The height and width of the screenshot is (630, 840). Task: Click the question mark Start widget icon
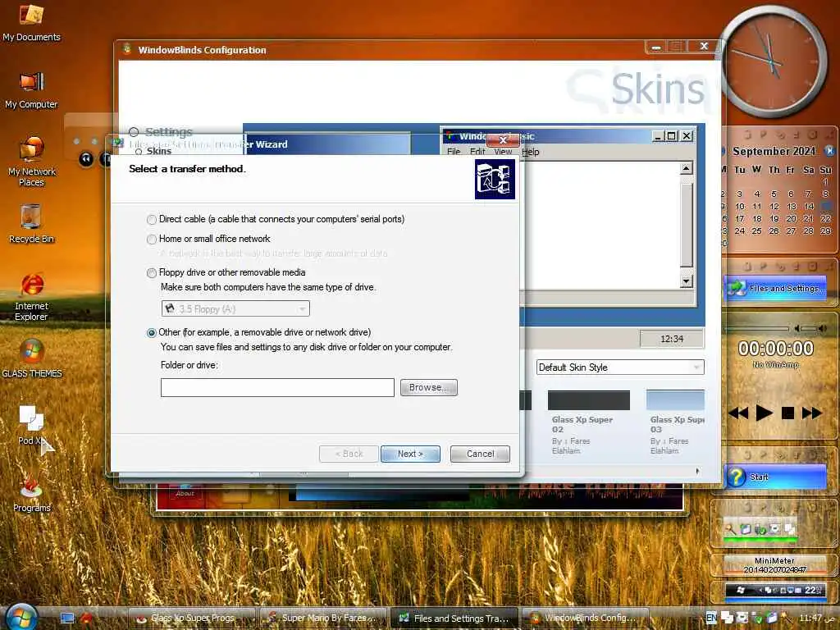point(736,477)
